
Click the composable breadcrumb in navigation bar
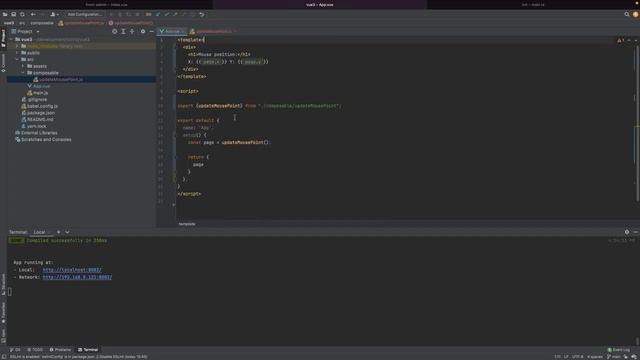pyautogui.click(x=42, y=23)
